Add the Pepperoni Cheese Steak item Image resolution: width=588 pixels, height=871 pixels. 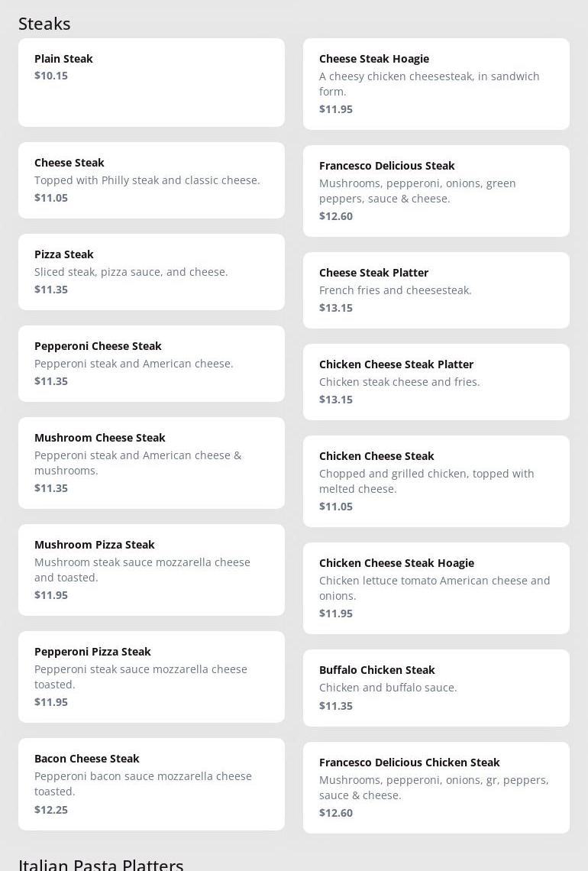pyautogui.click(x=151, y=364)
